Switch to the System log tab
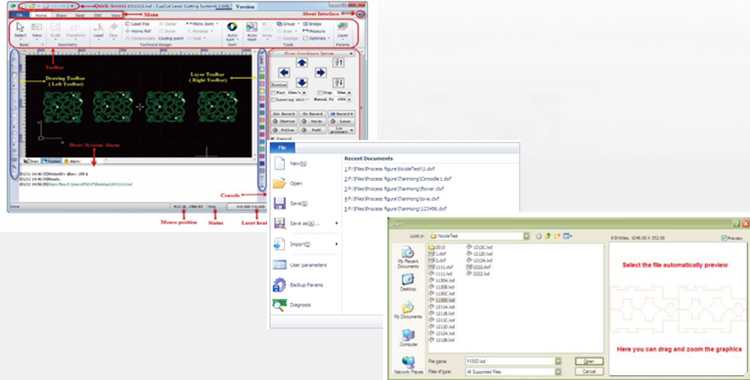The height and width of the screenshot is (380, 750). [x=51, y=161]
